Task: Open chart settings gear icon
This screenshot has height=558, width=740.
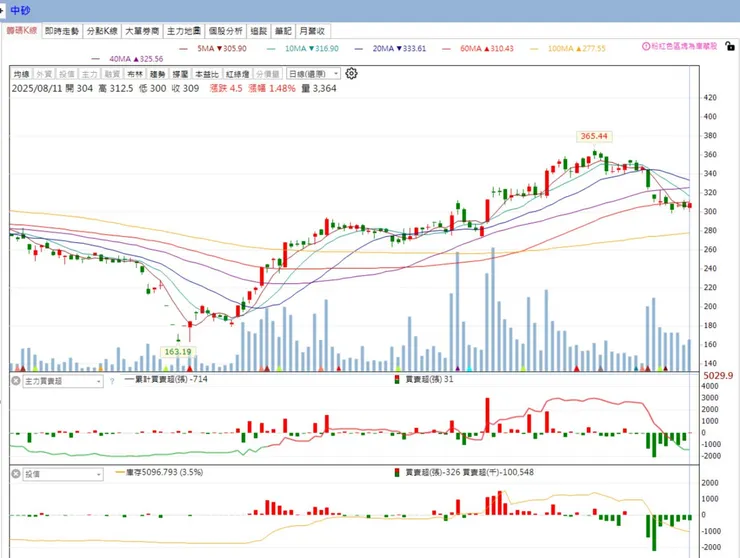Action: coord(351,74)
